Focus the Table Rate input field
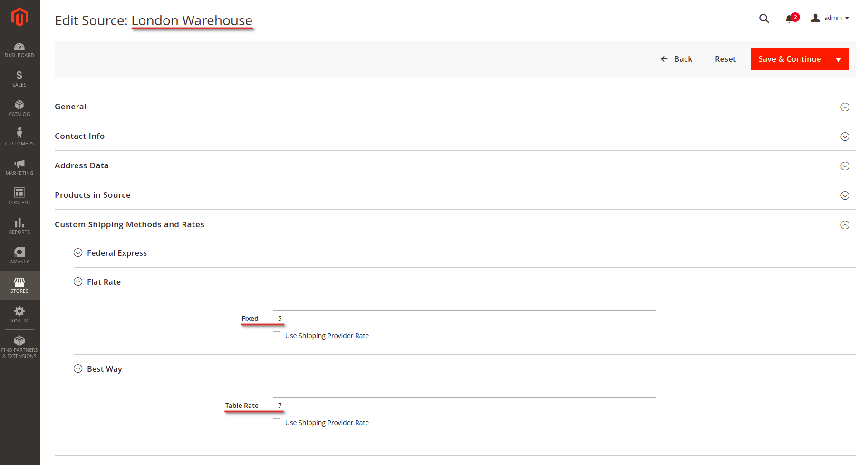This screenshot has width=868, height=465. (x=464, y=406)
